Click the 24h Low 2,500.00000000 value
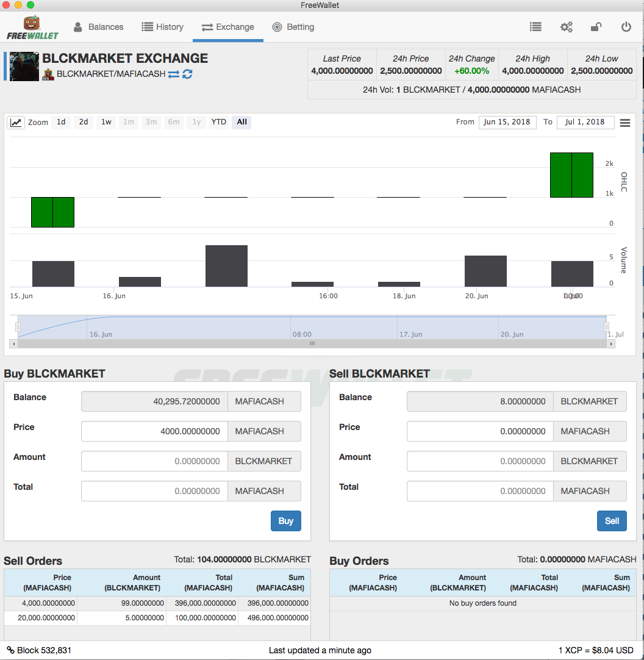This screenshot has height=660, width=644. click(x=602, y=71)
